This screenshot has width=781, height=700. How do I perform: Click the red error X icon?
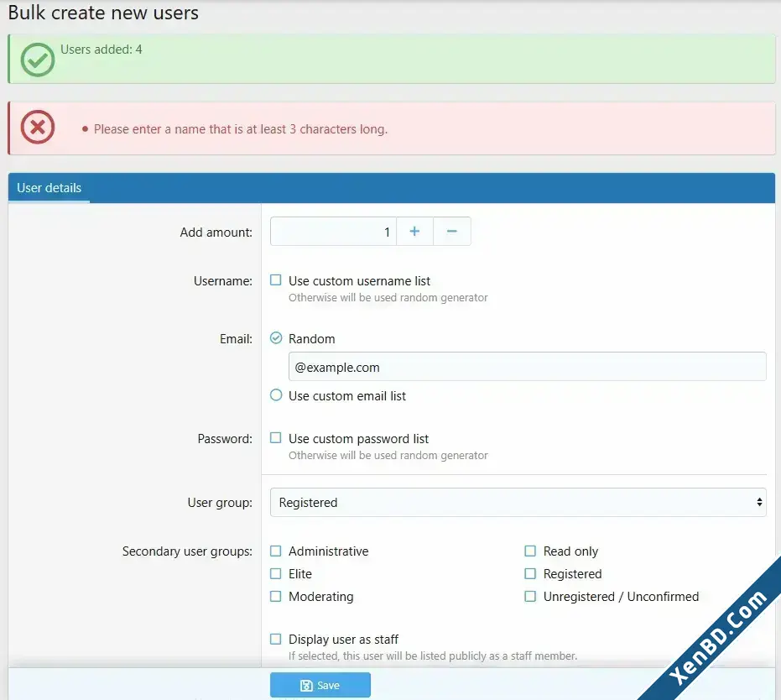click(38, 127)
